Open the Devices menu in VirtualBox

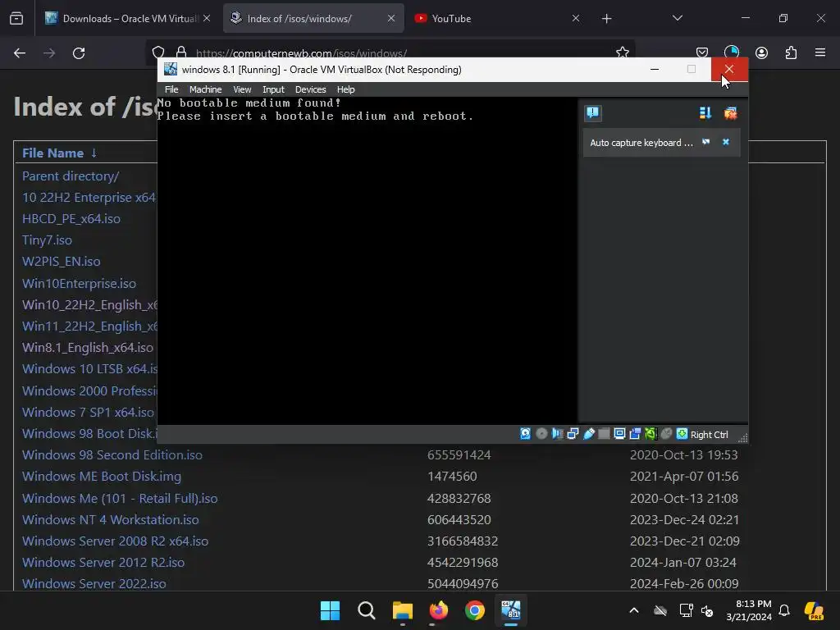click(311, 89)
